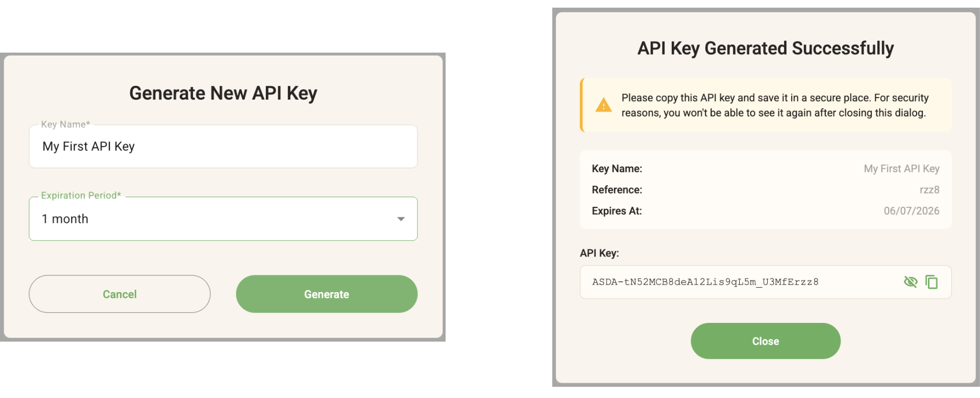
Task: Close the API Key Generated dialog
Action: (766, 341)
